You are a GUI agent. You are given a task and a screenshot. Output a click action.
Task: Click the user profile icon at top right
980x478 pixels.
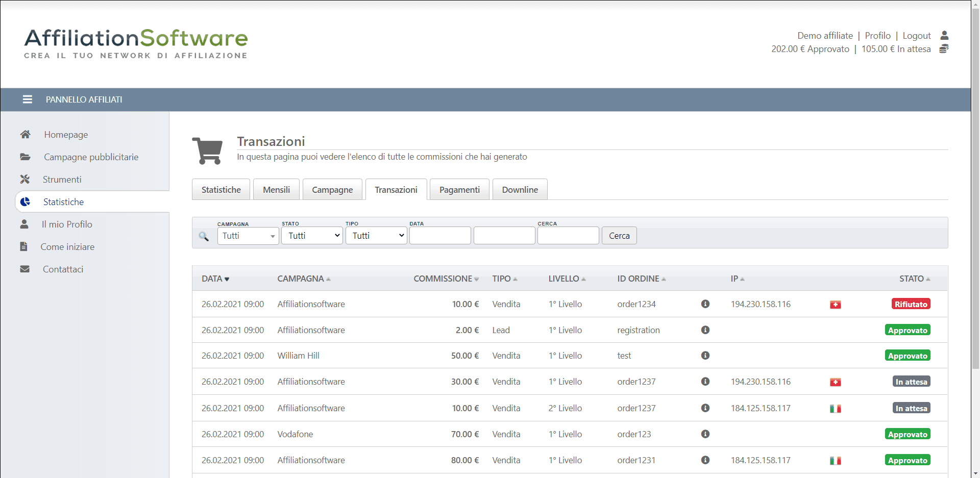tap(944, 35)
